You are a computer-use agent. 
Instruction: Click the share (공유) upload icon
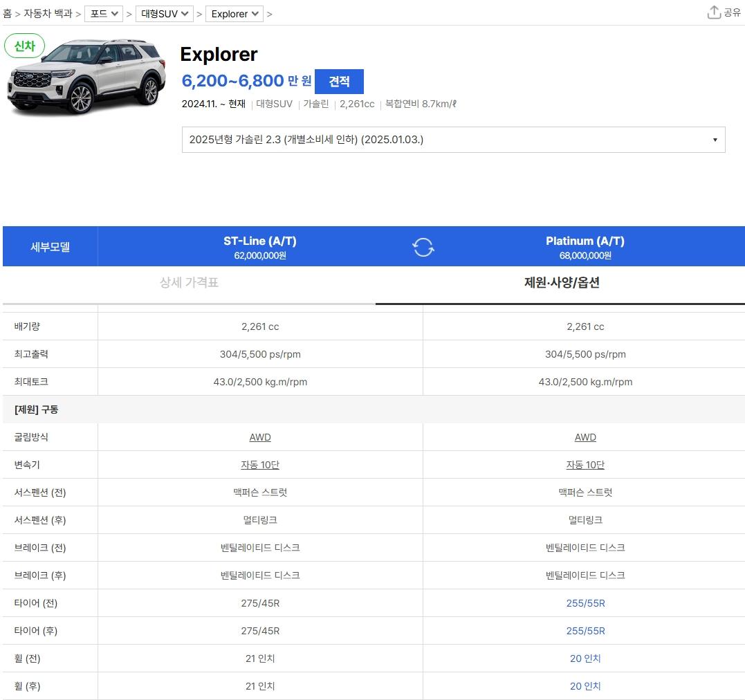[714, 12]
